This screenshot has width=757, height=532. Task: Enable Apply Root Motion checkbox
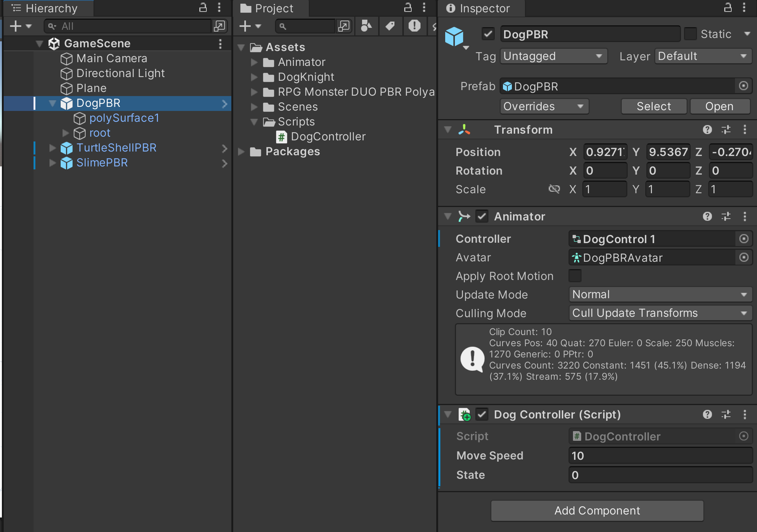[575, 276]
